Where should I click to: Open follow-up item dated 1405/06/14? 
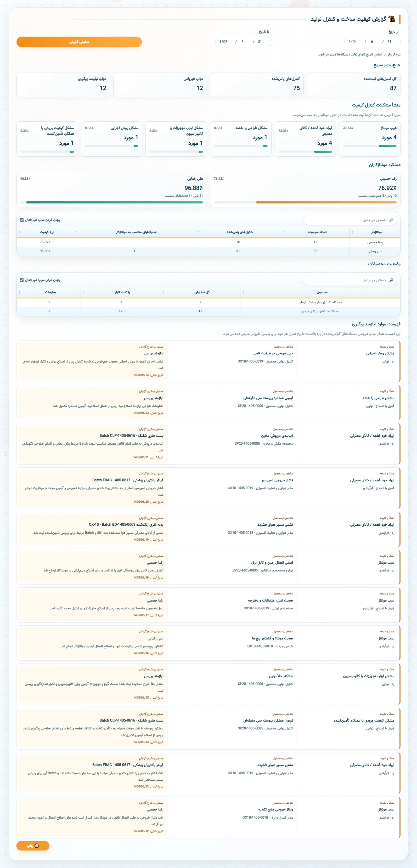tap(208, 729)
